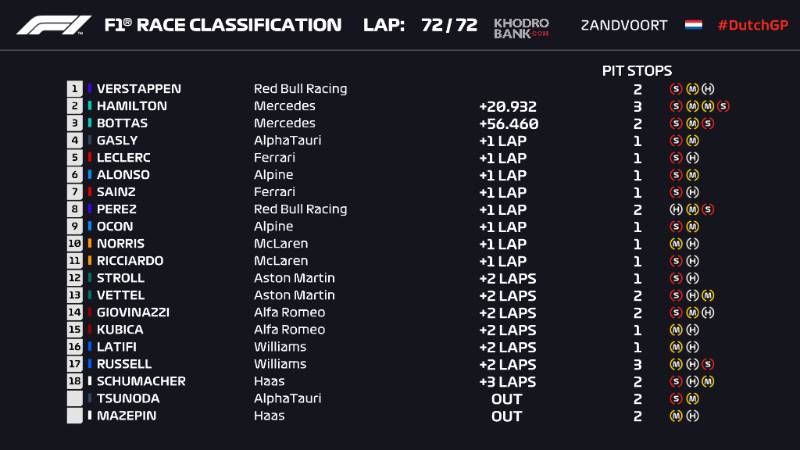
Task: Click the #DutchGP hashtag
Action: click(753, 25)
